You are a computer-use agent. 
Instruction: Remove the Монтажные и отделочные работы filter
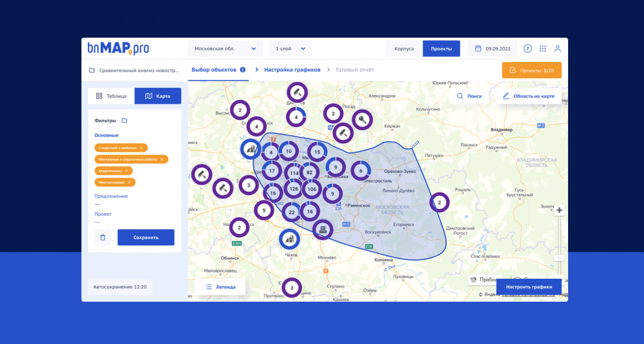point(162,159)
